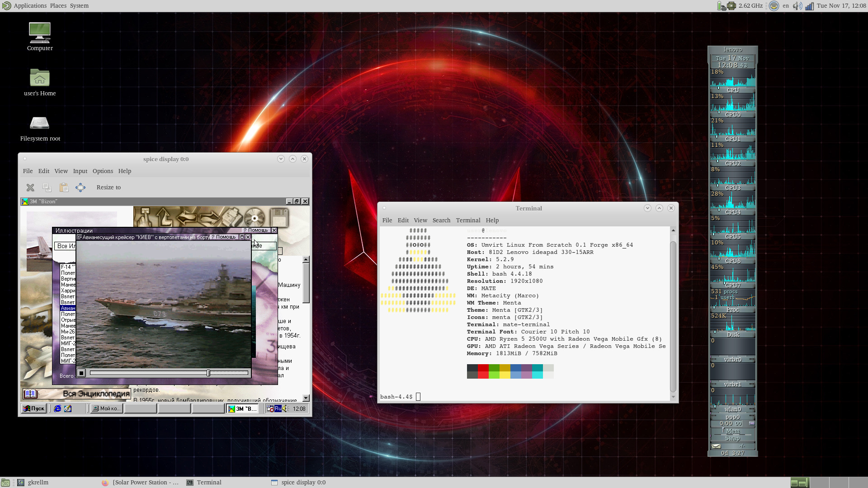Click the Помощь button of the Иллюстрации window

pyautogui.click(x=256, y=230)
